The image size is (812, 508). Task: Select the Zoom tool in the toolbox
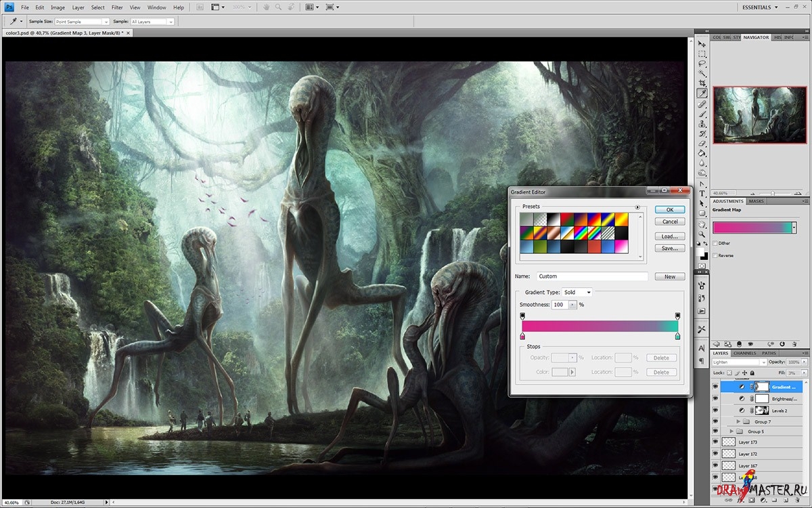(x=702, y=234)
